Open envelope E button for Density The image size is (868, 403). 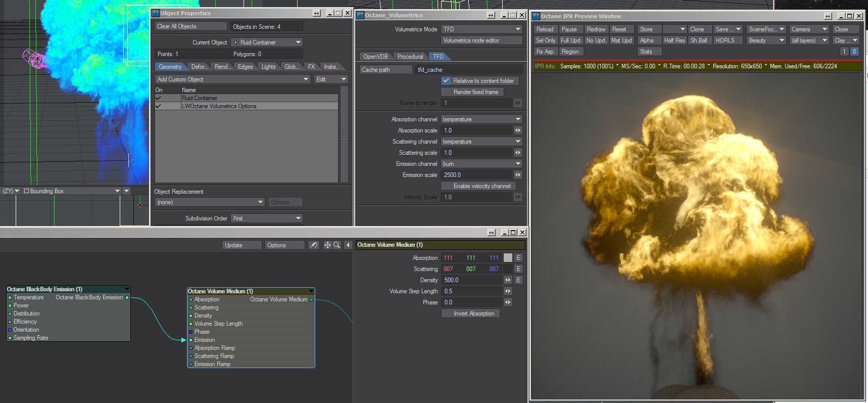pyautogui.click(x=518, y=280)
